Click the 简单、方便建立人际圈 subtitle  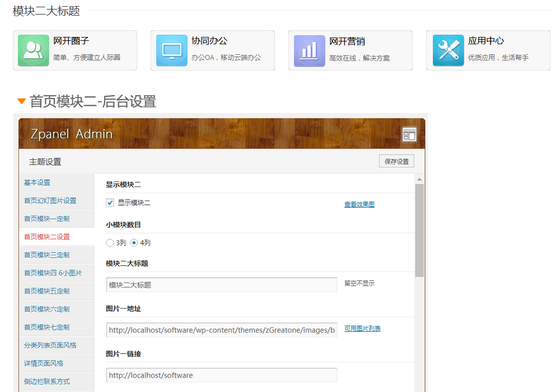(87, 58)
